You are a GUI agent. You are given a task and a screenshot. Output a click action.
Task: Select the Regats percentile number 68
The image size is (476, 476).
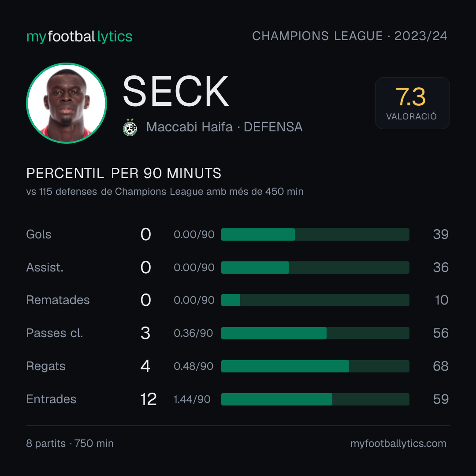point(441,366)
